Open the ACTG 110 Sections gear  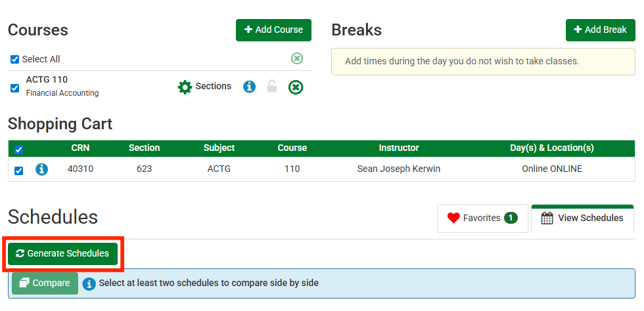coord(185,87)
